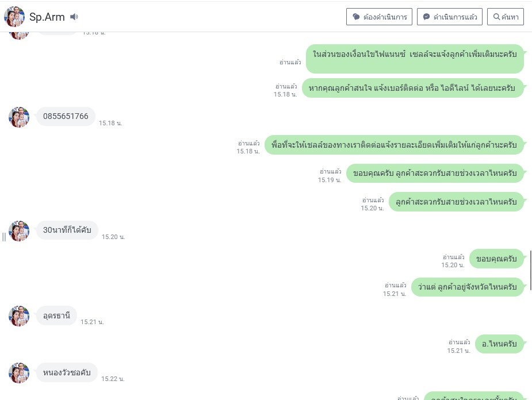Open the Sp.Arm profile avatar in header

tap(14, 17)
